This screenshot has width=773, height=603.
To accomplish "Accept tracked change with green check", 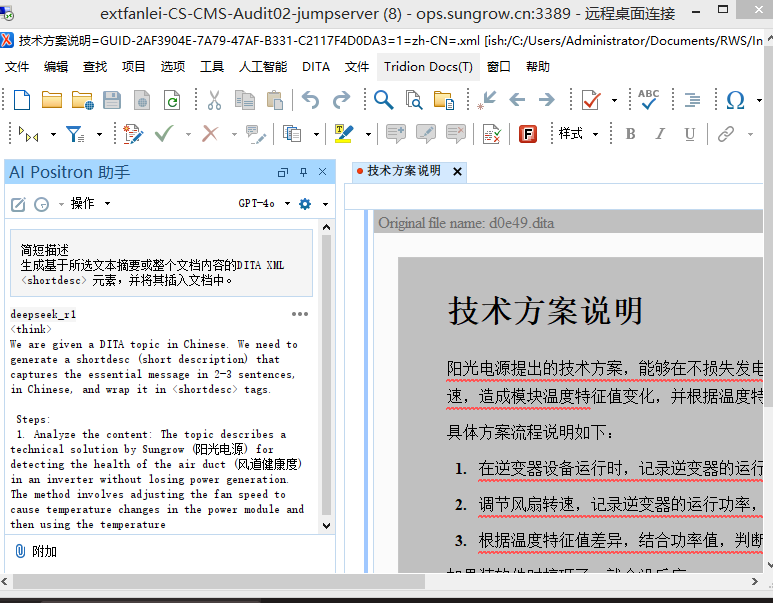I will click(164, 134).
